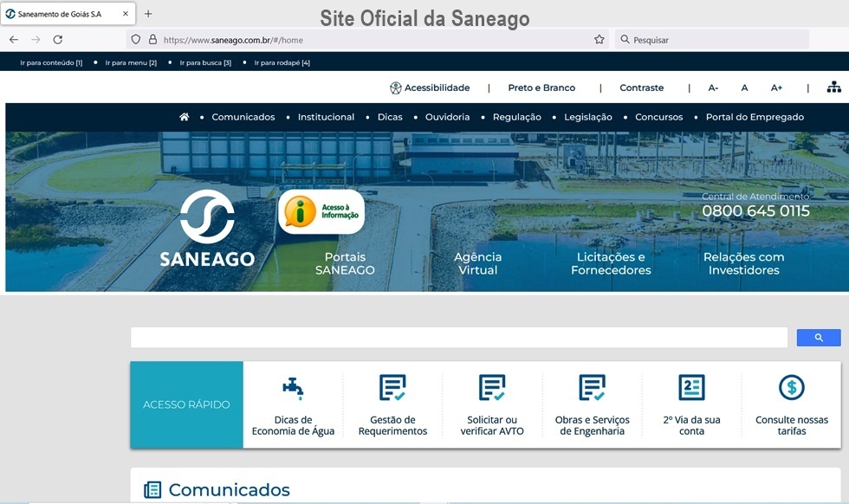The width and height of the screenshot is (849, 504).
Task: Close the Saneamento de Goiás tab
Action: tap(126, 14)
